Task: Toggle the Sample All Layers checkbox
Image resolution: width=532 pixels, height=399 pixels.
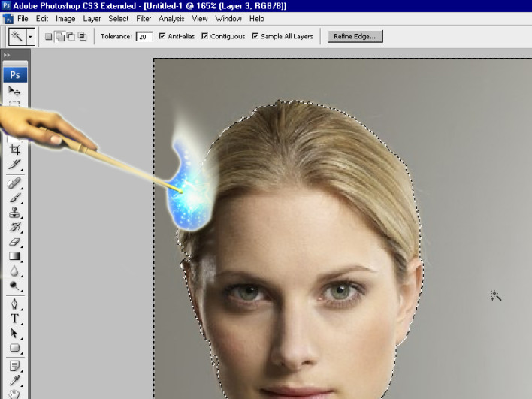Action: tap(255, 36)
